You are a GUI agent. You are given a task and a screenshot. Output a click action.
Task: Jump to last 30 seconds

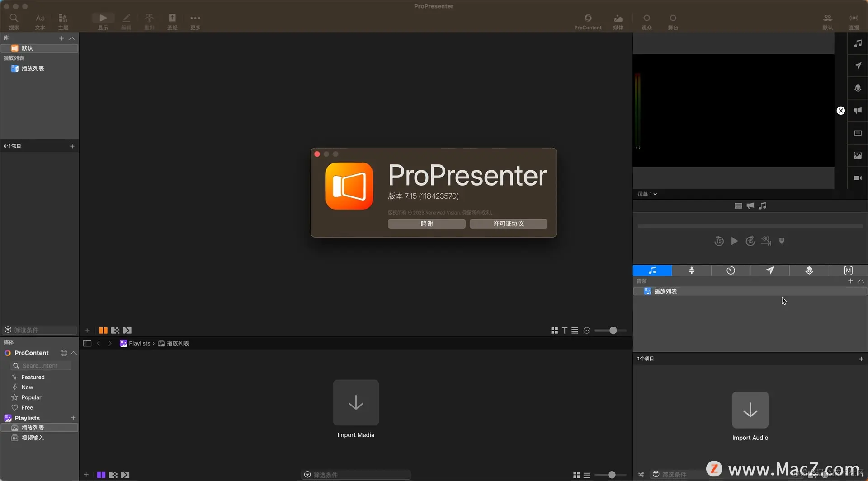click(766, 241)
